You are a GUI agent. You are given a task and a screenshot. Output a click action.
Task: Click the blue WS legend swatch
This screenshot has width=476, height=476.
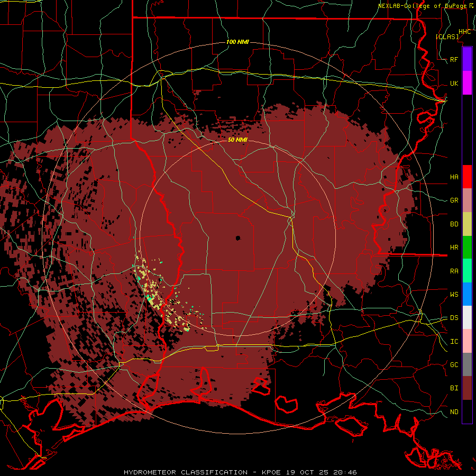(x=467, y=294)
